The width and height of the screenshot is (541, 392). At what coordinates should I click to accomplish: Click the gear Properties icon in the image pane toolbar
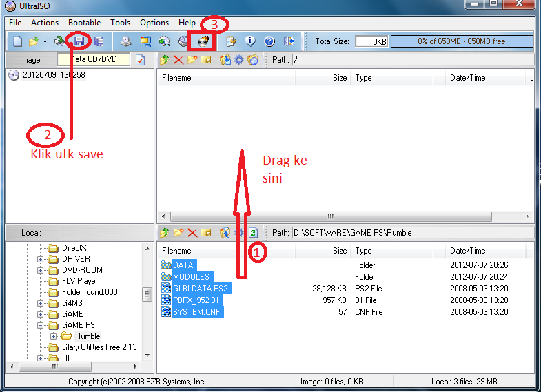(x=238, y=60)
